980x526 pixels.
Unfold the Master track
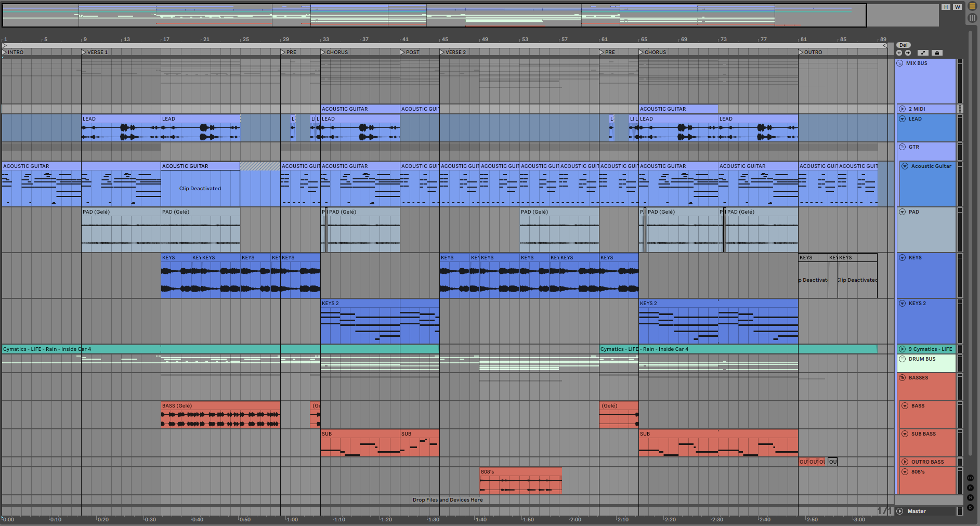coord(900,511)
